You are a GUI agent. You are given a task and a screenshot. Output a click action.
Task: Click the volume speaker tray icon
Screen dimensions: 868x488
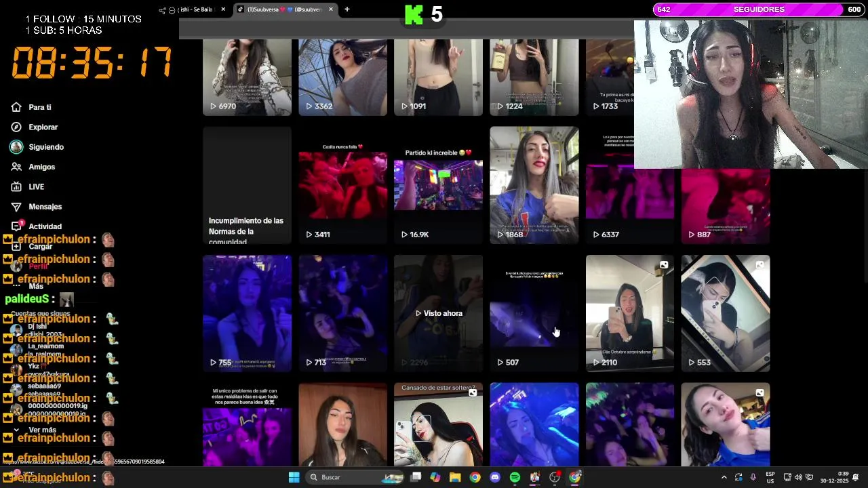click(x=798, y=477)
